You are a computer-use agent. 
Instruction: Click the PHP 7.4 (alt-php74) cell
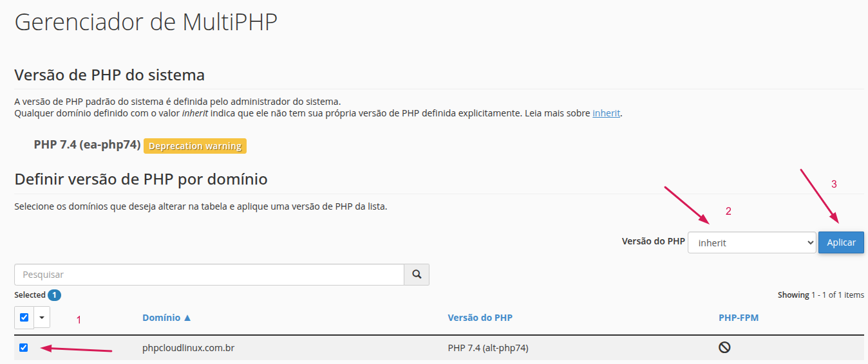pos(488,348)
